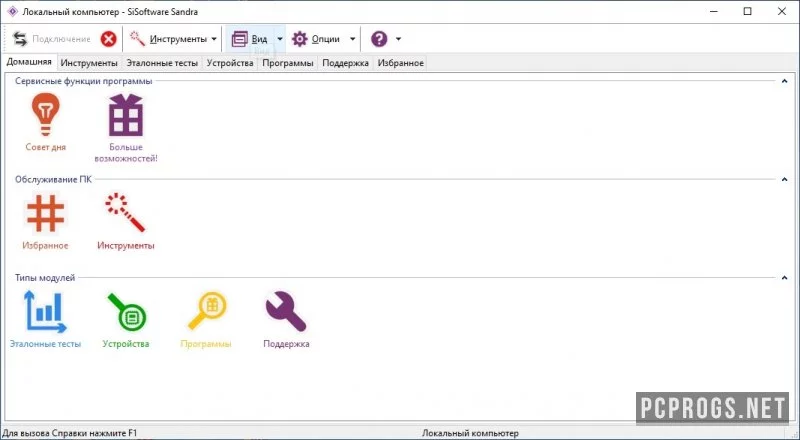Open the Вид dropdown arrow

[280, 39]
